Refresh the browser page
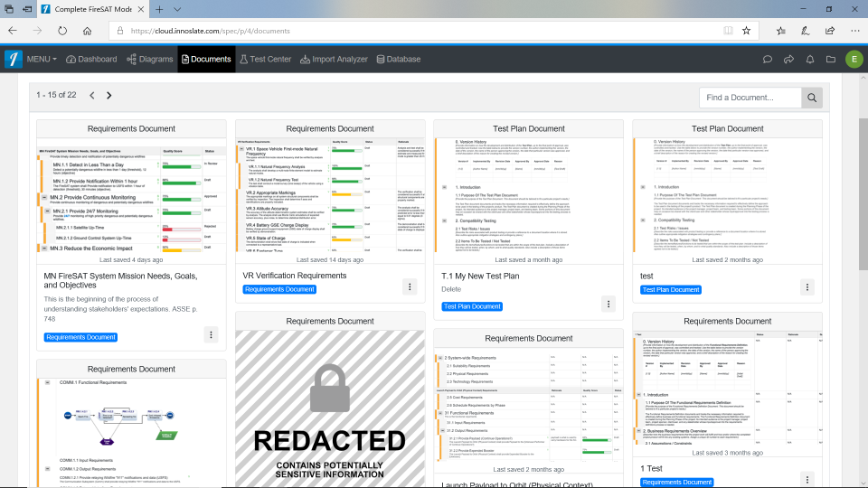The width and height of the screenshot is (868, 488). tap(62, 31)
